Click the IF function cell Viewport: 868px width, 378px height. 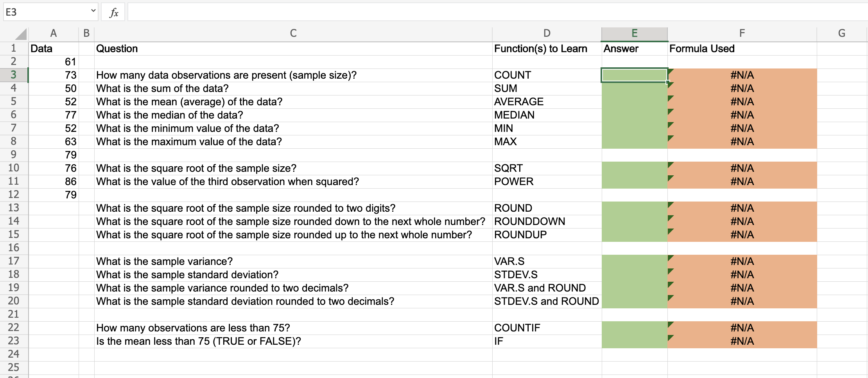[547, 341]
